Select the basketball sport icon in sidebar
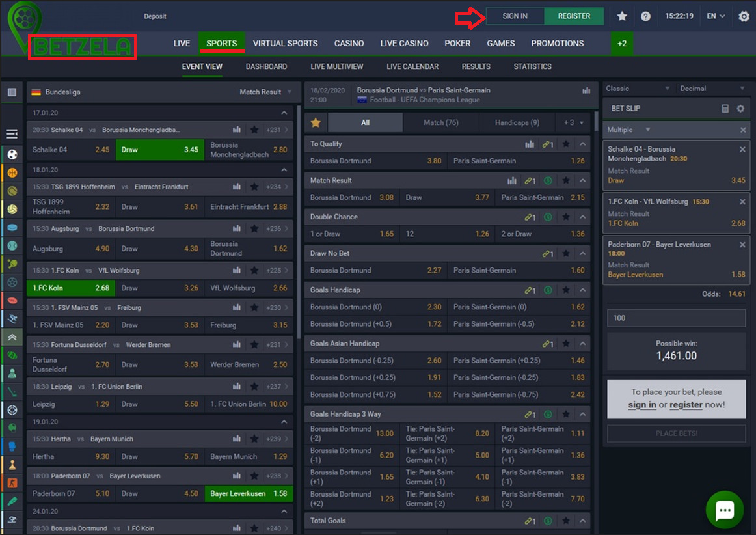Screen dimensions: 756x535 click(x=12, y=172)
